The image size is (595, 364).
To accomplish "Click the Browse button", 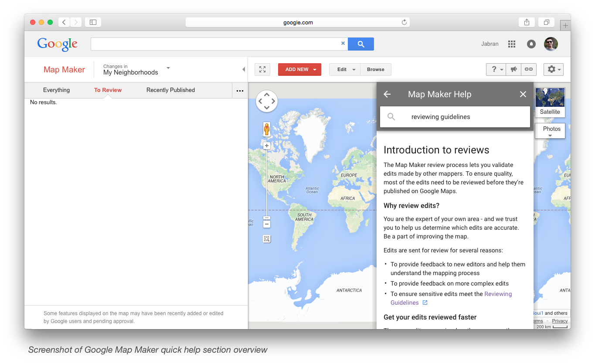I will click(375, 69).
